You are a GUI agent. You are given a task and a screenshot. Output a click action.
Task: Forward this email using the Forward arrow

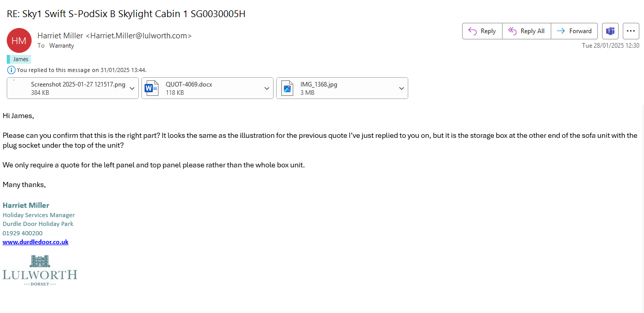561,31
